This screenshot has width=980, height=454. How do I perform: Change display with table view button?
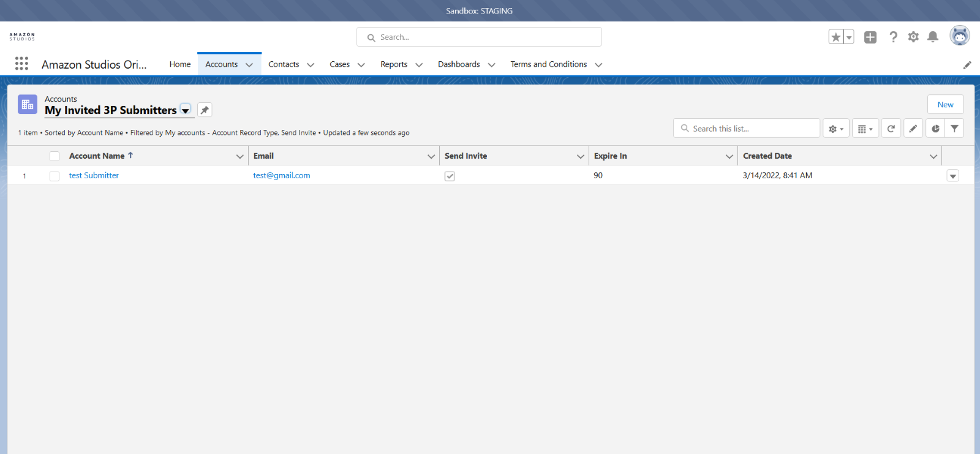(865, 129)
